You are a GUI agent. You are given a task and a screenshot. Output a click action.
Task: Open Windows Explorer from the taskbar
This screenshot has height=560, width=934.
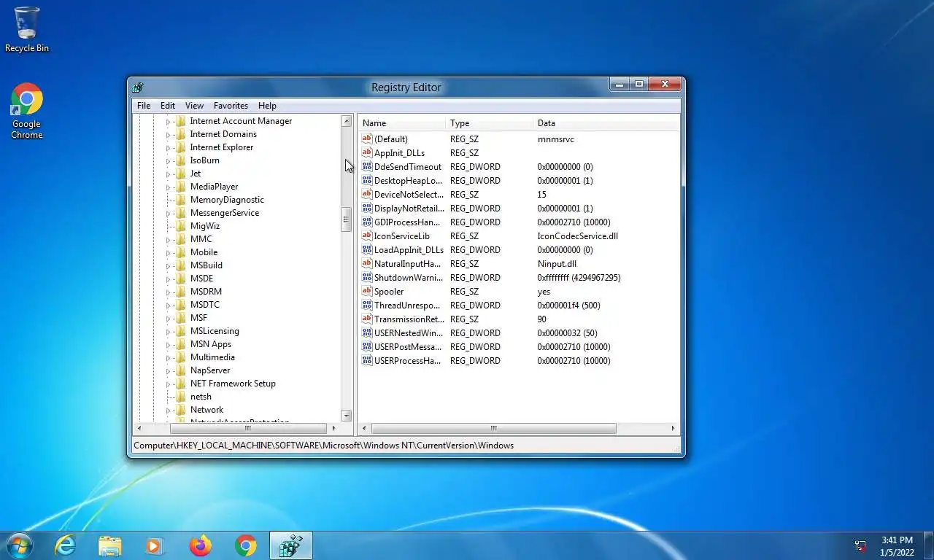110,545
